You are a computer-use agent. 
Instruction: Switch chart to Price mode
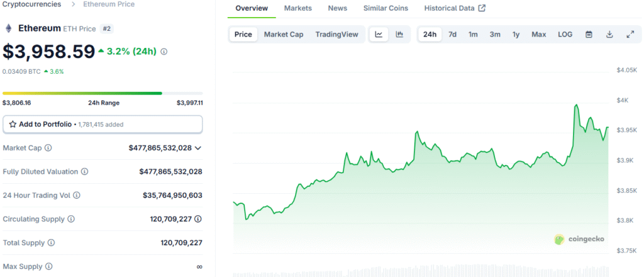pyautogui.click(x=243, y=35)
